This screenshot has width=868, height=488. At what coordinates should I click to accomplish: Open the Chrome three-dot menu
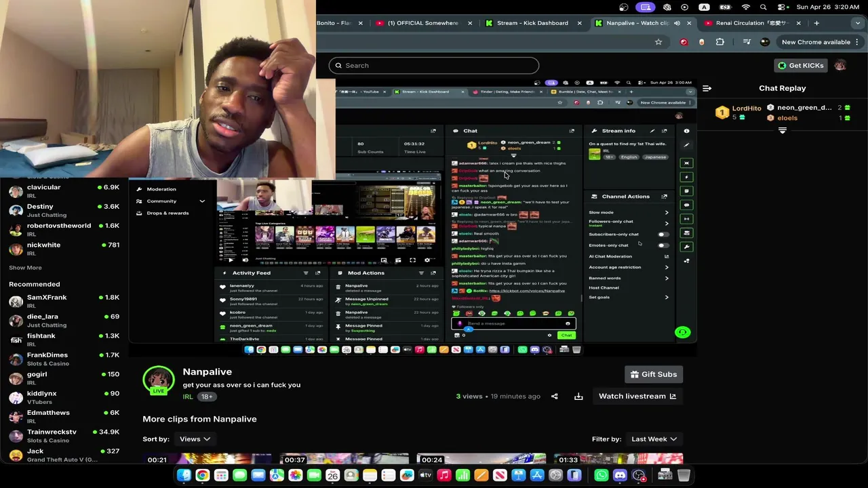pyautogui.click(x=858, y=42)
